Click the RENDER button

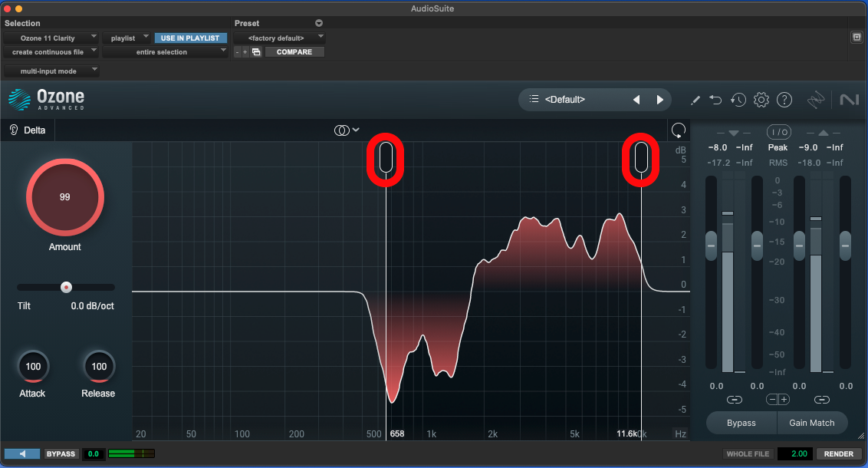coord(839,453)
